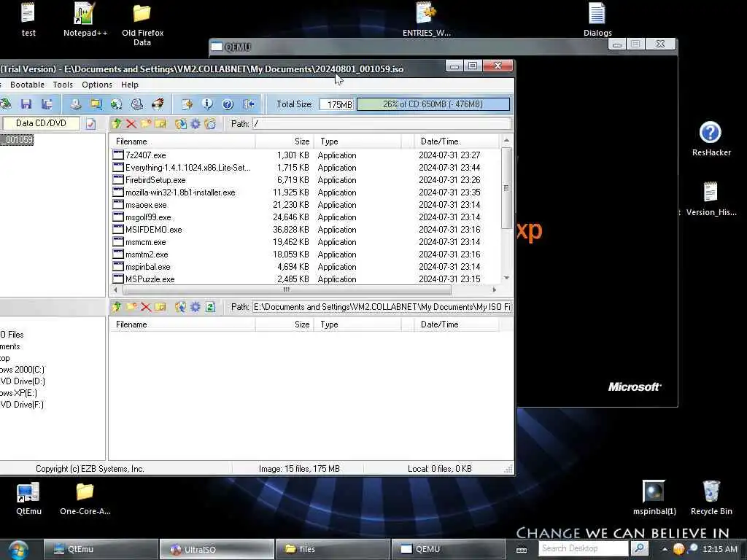The width and height of the screenshot is (747, 560).
Task: Click the image pane Path field showing /
Action: point(382,124)
